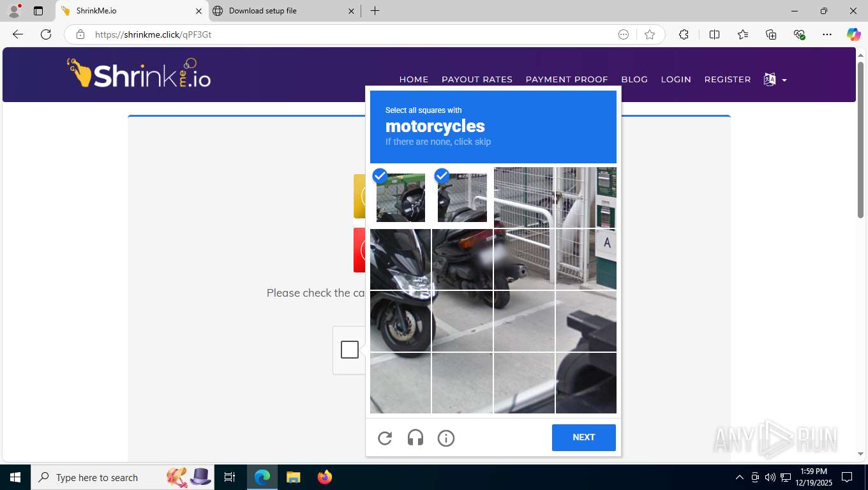Check the I'm not a robot checkbox
Screen dimensions: 868x490
pyautogui.click(x=350, y=350)
